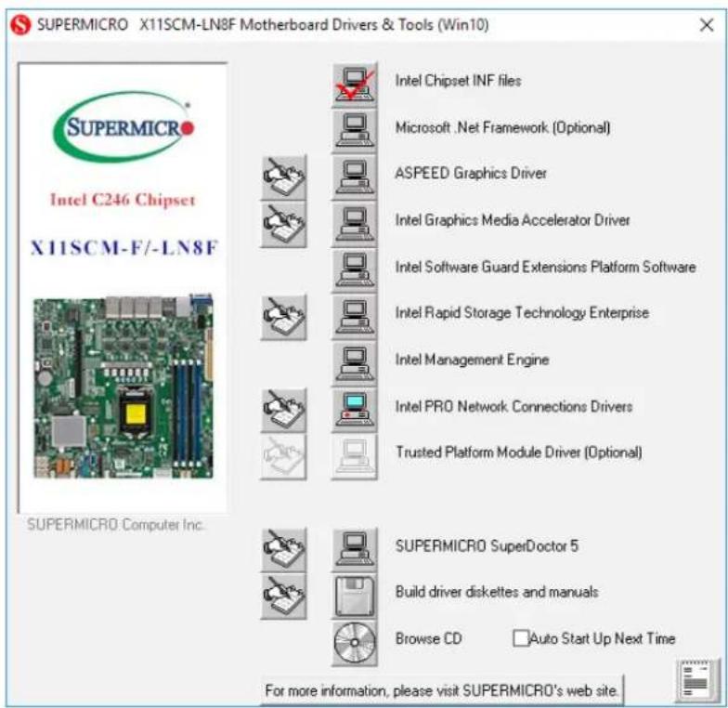Close the Drivers & Tools window
This screenshot has height=708, width=728.
[x=706, y=24]
